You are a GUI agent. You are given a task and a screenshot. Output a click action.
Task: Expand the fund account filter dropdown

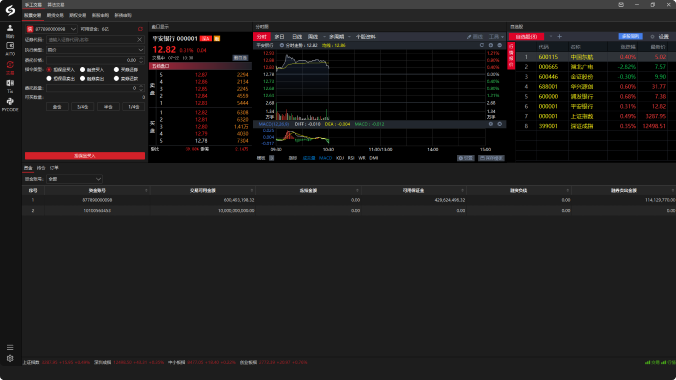point(74,179)
